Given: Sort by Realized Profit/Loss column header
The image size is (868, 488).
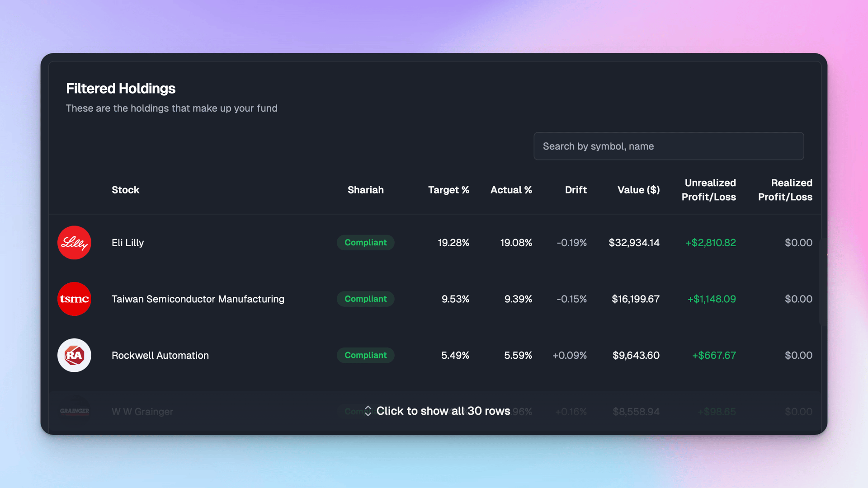Looking at the screenshot, I should 785,190.
